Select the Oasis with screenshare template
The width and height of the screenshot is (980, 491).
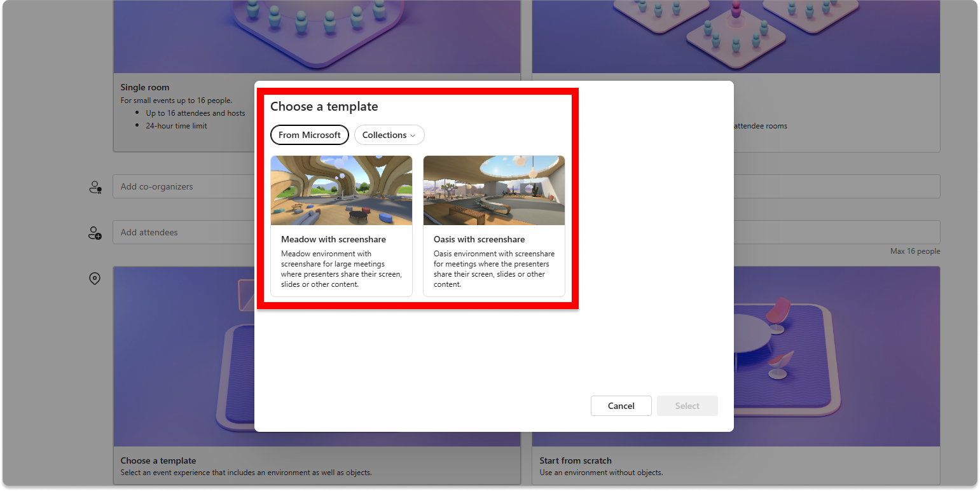pos(493,226)
